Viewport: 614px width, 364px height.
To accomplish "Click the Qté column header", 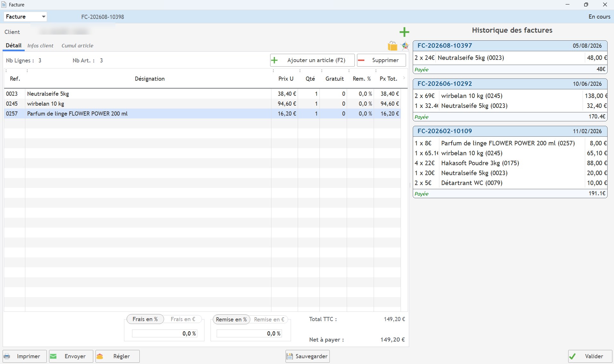I will point(310,79).
